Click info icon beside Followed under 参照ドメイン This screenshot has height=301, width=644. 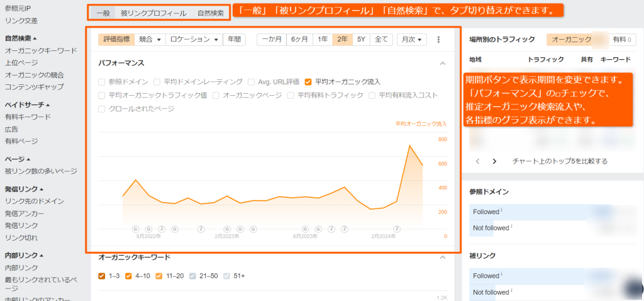point(501,211)
